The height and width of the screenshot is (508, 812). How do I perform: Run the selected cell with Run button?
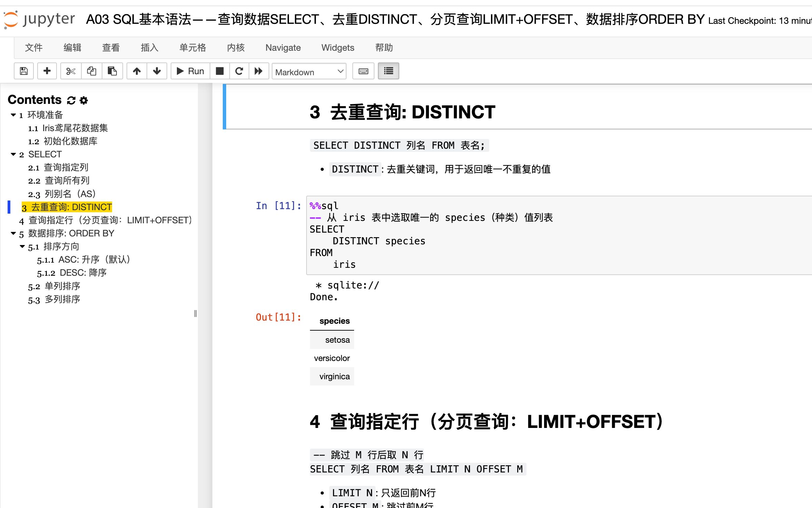(189, 71)
